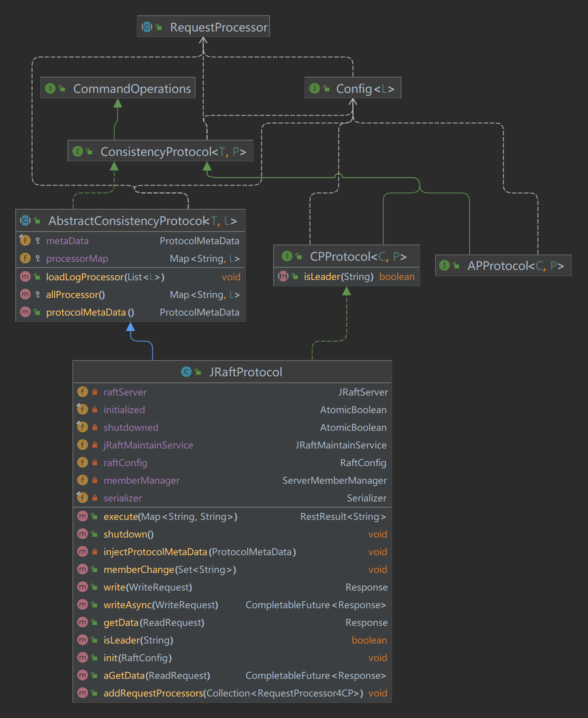Select isLeader(String) in JRaftProtocol
Screen dimensions: 588x718
pos(232,640)
